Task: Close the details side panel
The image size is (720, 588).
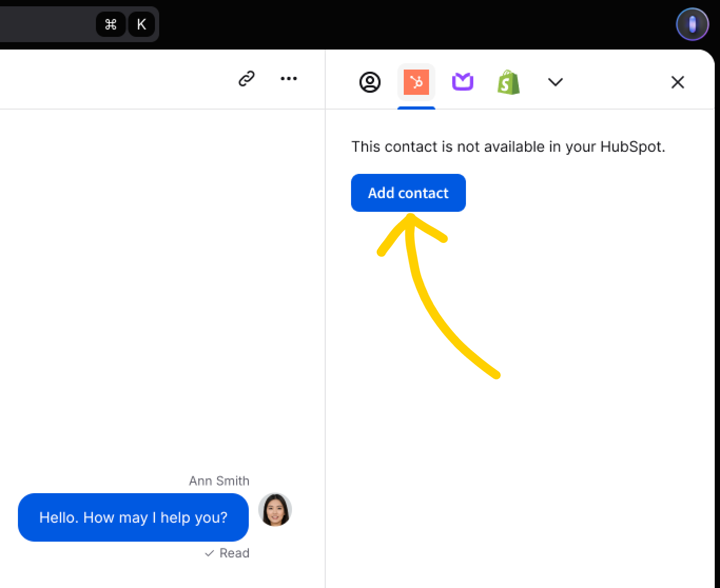Action: (678, 82)
